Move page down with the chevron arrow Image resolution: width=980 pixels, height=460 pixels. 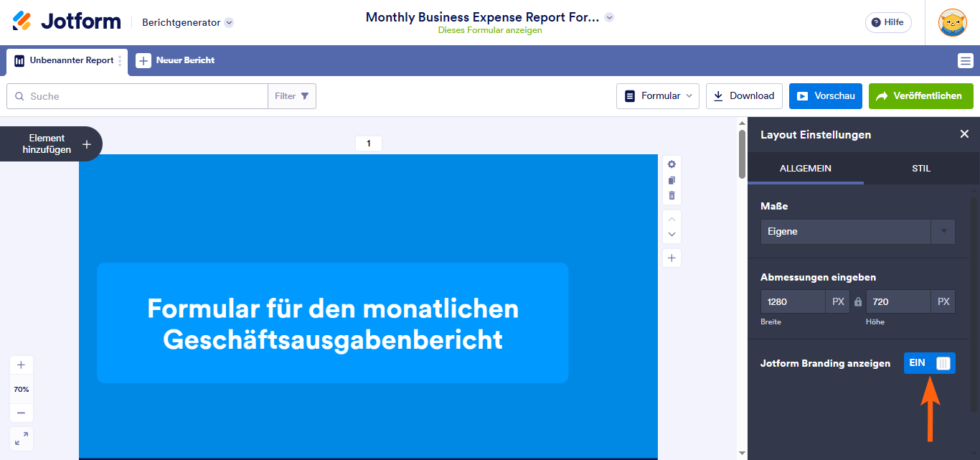pyautogui.click(x=671, y=234)
